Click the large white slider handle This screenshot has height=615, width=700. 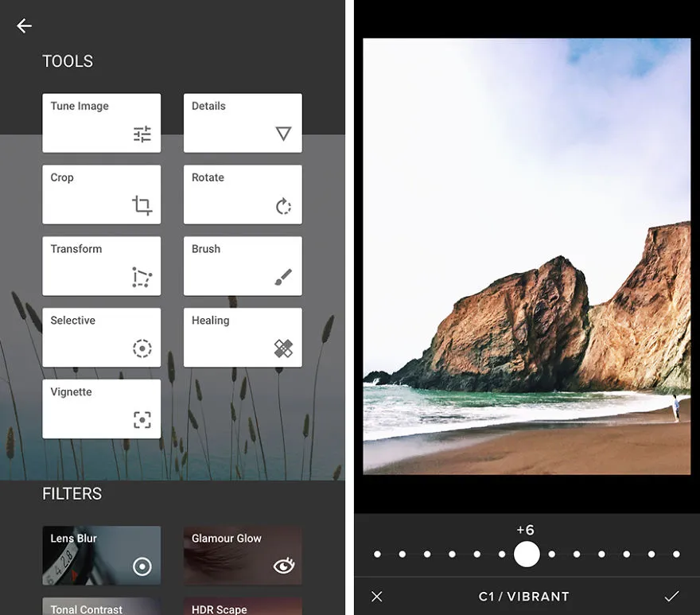[527, 555]
